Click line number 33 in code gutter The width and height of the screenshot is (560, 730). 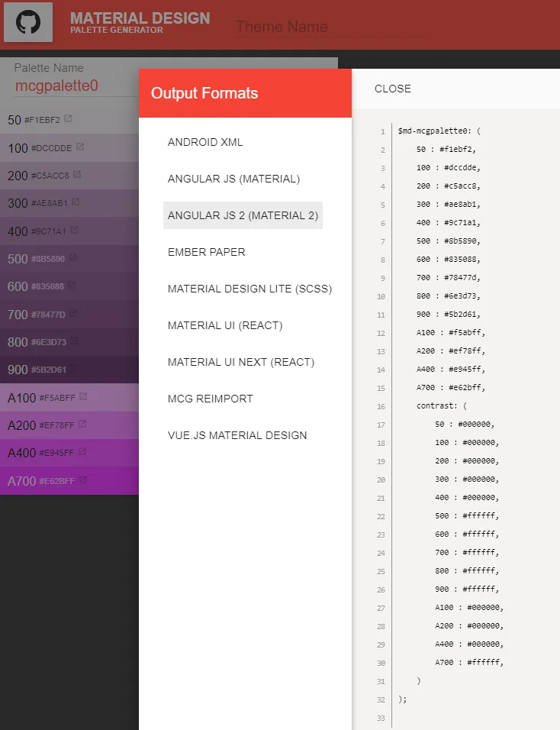[x=381, y=719]
